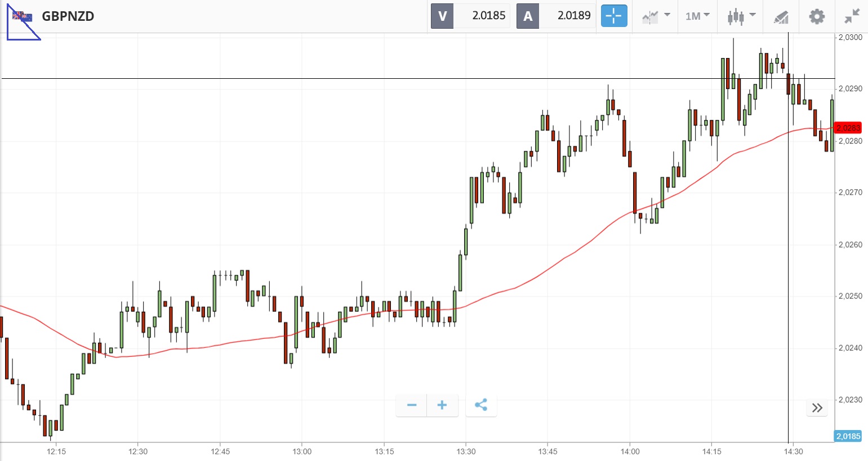This screenshot has width=868, height=461.
Task: Zoom out the chart with minus
Action: 412,405
